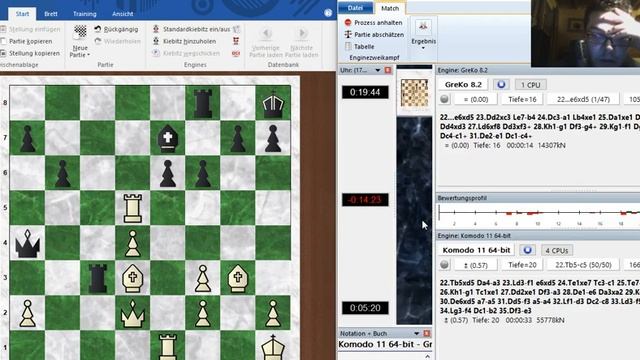Expand the Ergebnis dropdown arrow
Screen dimensions: 640x360
(x=423, y=48)
